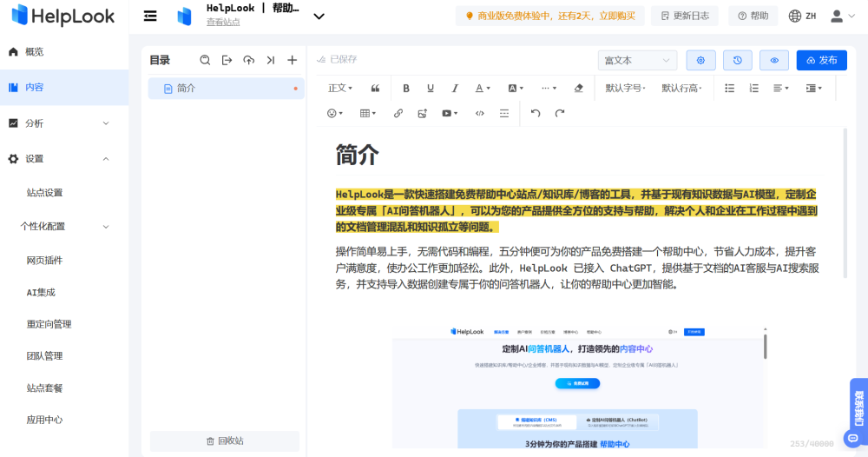The width and height of the screenshot is (868, 457).
Task: Click the HelpLook logo
Action: pyautogui.click(x=62, y=16)
